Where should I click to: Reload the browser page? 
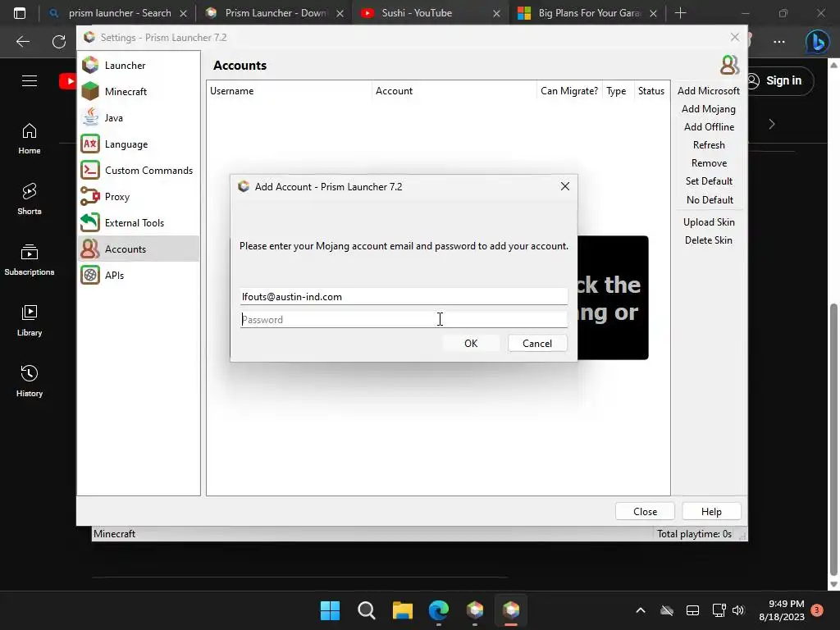click(59, 41)
